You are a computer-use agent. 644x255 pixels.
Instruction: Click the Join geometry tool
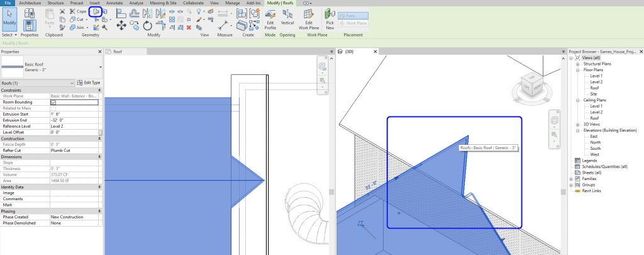coord(77,28)
